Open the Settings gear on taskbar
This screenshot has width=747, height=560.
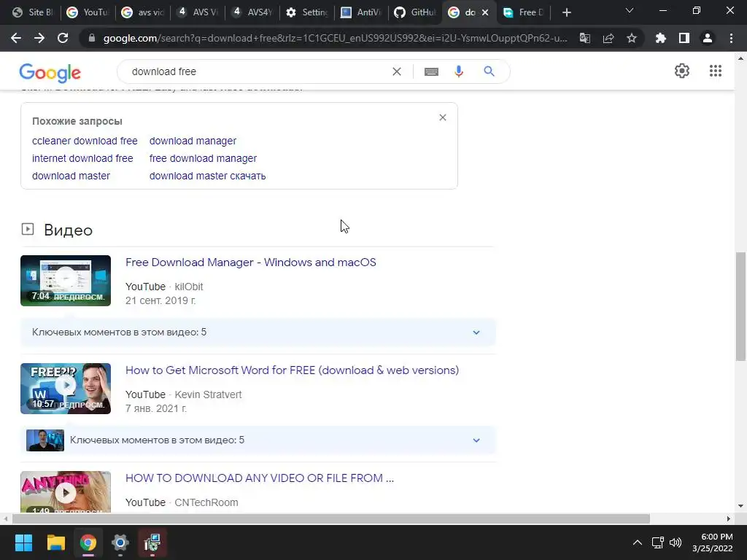pos(120,542)
